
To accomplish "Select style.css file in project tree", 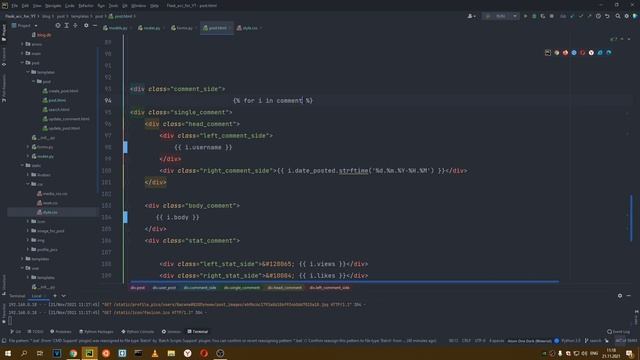I will 48,212.
